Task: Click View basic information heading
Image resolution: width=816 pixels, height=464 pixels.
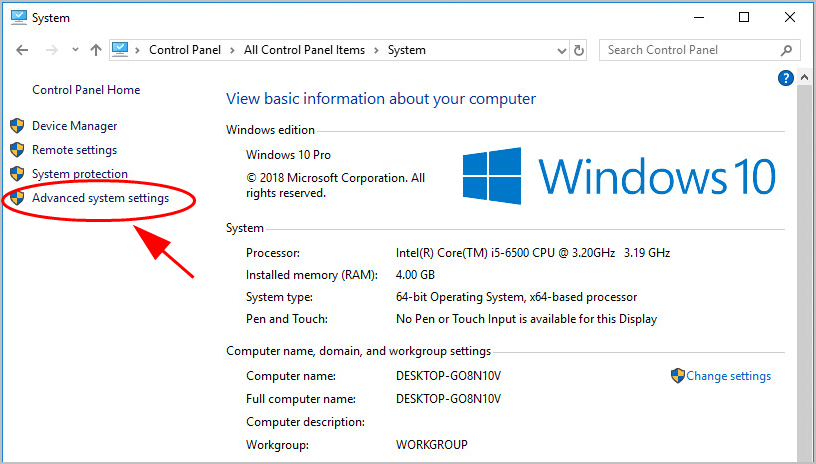Action: tap(380, 99)
